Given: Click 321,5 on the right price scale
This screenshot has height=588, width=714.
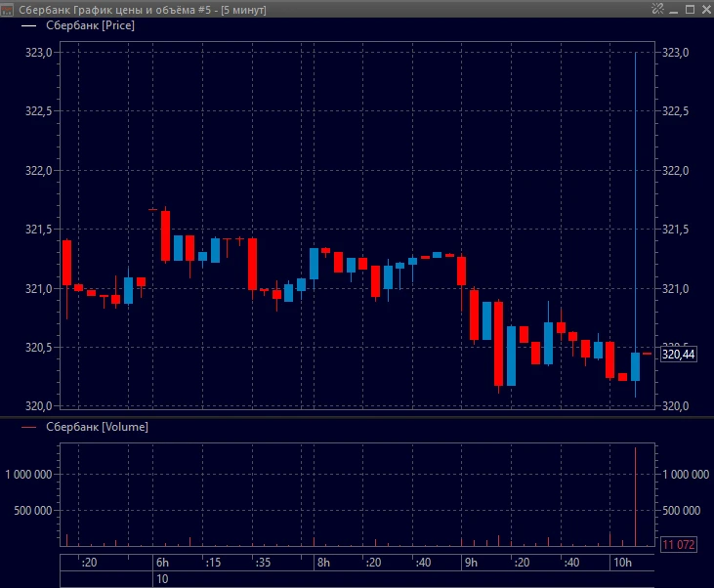Looking at the screenshot, I should tap(675, 230).
